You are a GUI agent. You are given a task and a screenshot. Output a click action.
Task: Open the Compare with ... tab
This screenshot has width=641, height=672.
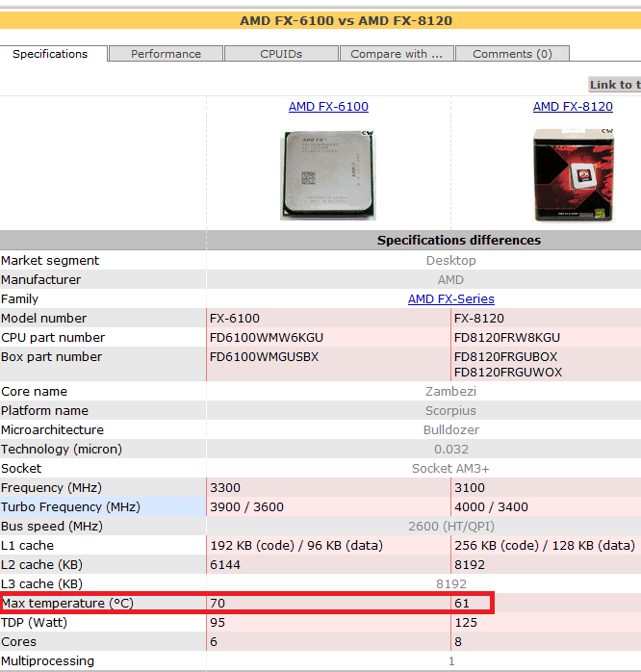click(397, 54)
